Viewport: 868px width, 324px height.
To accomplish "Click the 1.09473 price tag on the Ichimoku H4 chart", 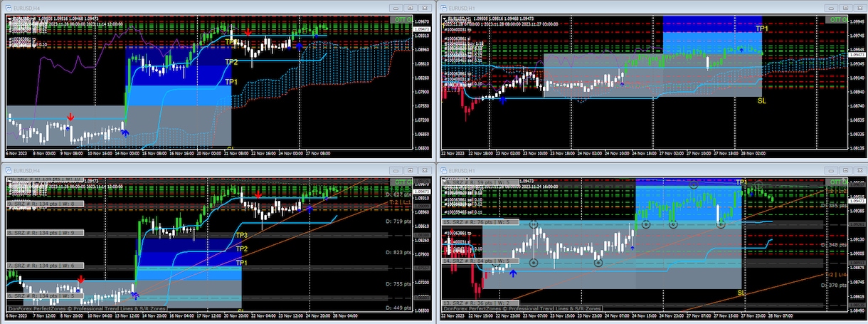I will (x=422, y=31).
